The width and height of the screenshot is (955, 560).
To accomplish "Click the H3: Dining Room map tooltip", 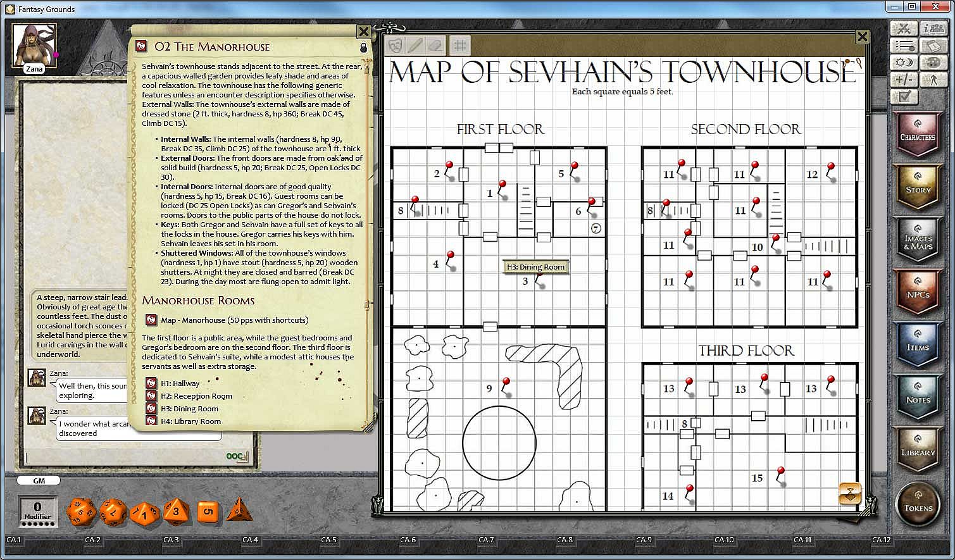I will pyautogui.click(x=535, y=267).
